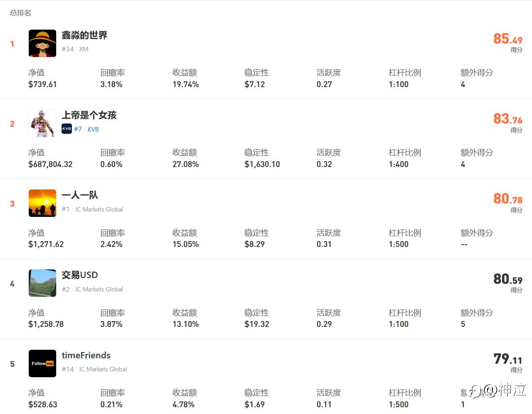Open trader name 鑫淼的世界
532x414 pixels.
click(x=84, y=35)
